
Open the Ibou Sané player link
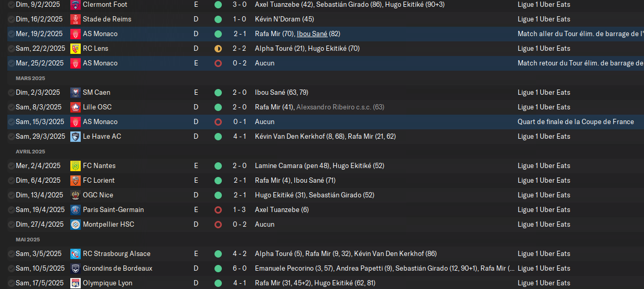click(x=312, y=34)
